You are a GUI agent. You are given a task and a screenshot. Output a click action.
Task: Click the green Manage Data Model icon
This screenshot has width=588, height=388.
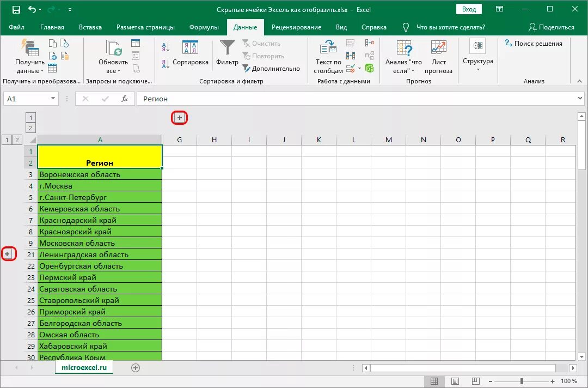tap(369, 68)
